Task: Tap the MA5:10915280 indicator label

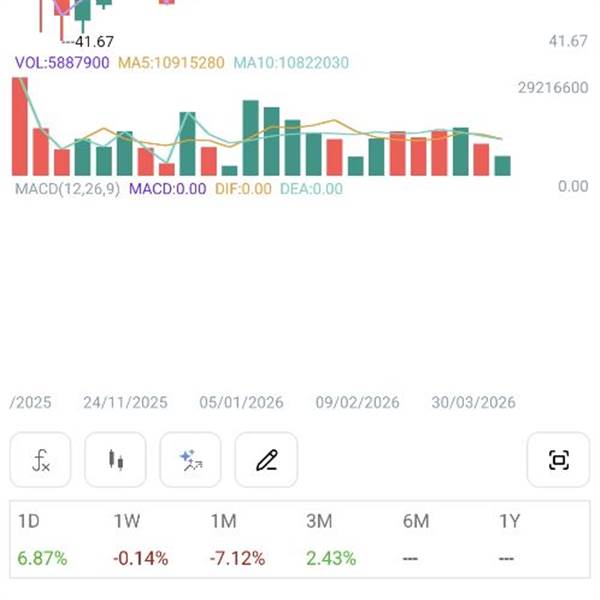Action: tap(171, 62)
